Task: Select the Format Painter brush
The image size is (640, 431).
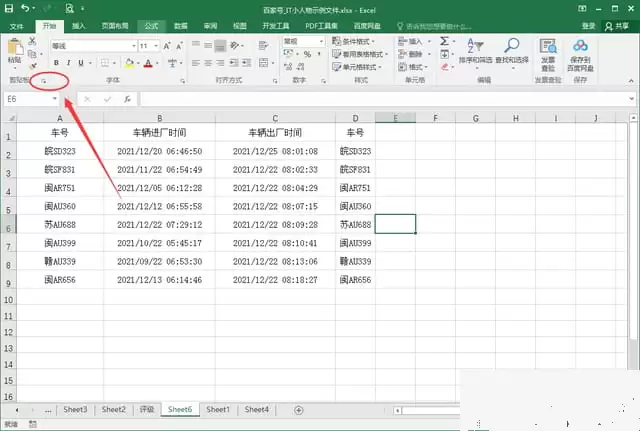Action: pyautogui.click(x=33, y=65)
